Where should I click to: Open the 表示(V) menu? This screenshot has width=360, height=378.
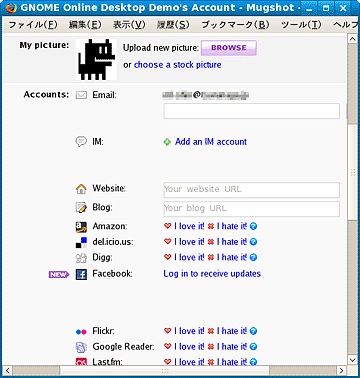[129, 25]
